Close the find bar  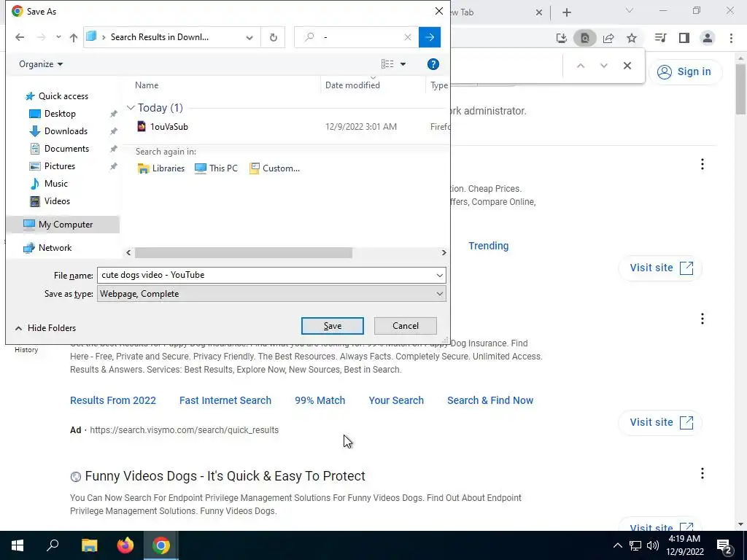point(627,66)
